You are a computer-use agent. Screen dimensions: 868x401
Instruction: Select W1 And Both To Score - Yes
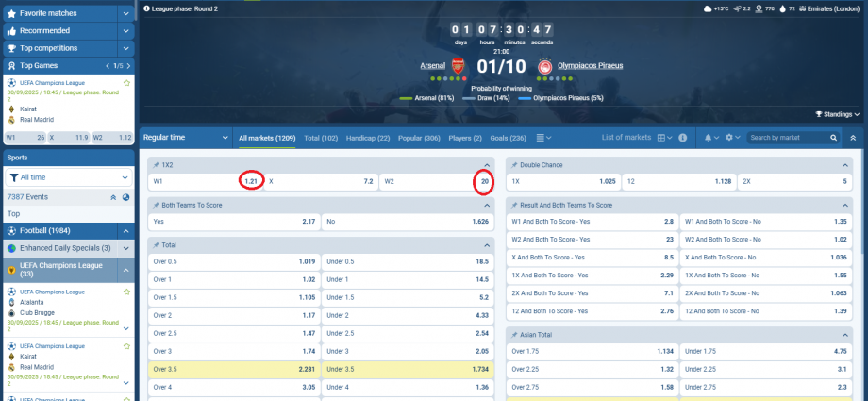(x=593, y=221)
